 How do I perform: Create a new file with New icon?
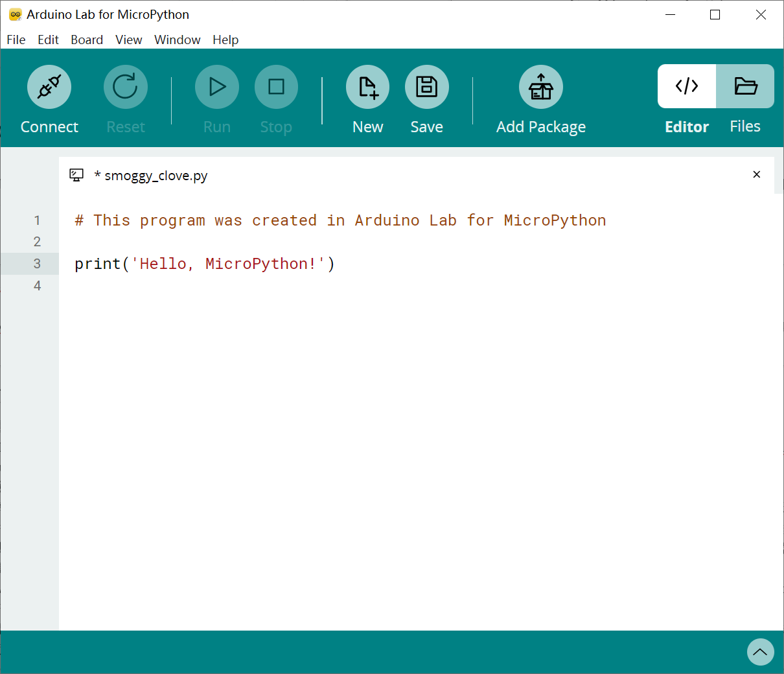[367, 87]
